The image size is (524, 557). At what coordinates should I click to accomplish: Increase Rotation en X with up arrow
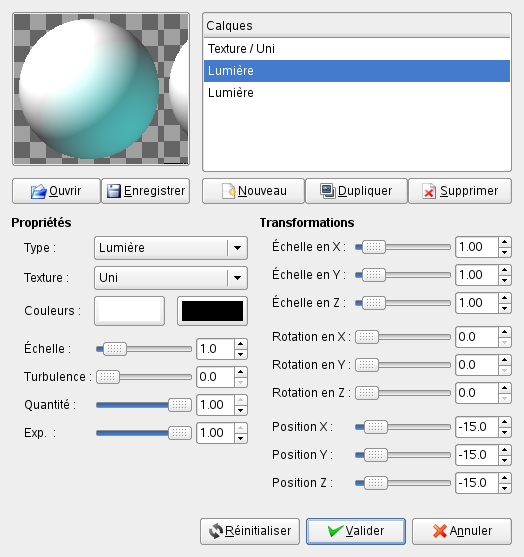tap(505, 332)
